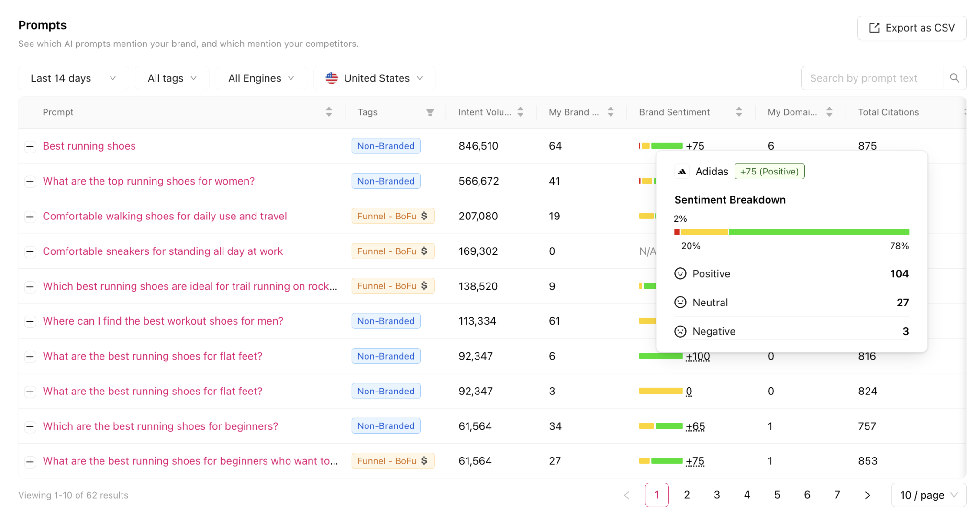Click the total citations value 853
The width and height of the screenshot is (980, 523).
coord(868,461)
